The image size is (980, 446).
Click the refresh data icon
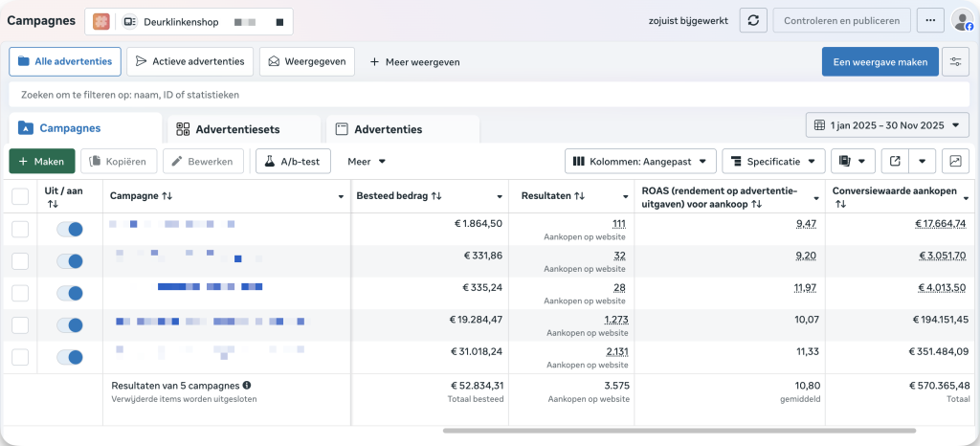pos(754,20)
